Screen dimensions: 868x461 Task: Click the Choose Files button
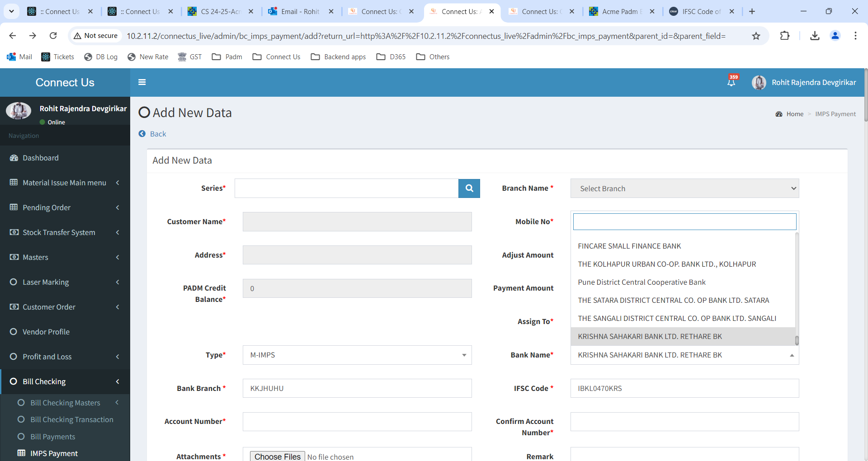(x=278, y=456)
